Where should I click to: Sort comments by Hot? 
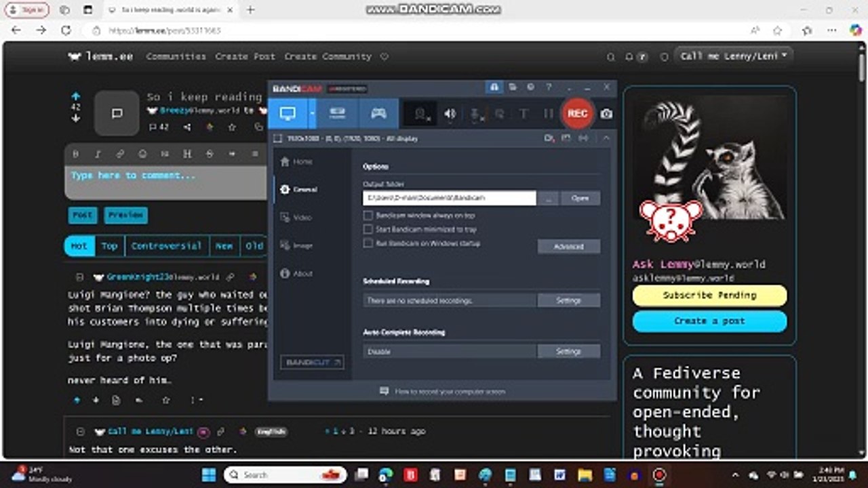(x=79, y=246)
